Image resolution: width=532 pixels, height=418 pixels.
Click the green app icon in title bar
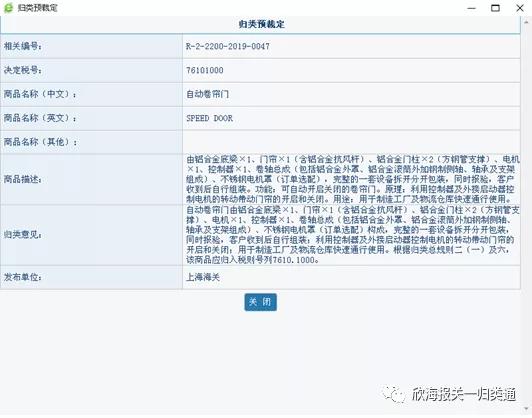[8, 7]
